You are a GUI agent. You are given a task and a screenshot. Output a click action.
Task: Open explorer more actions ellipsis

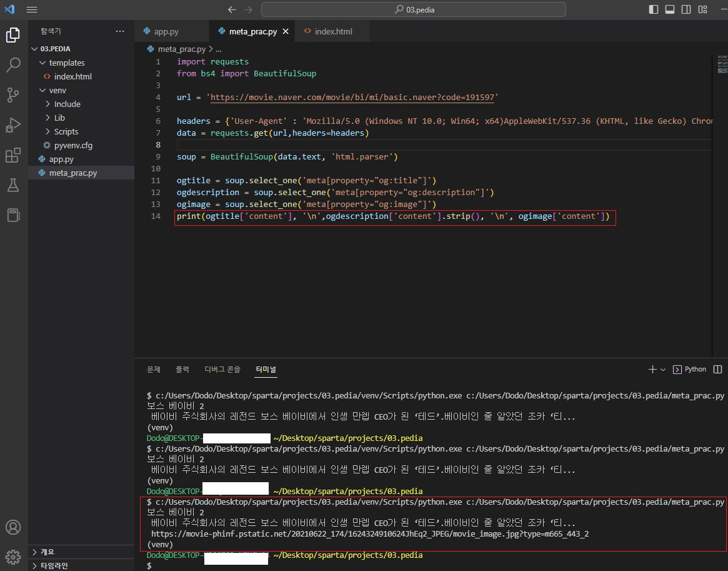(120, 31)
